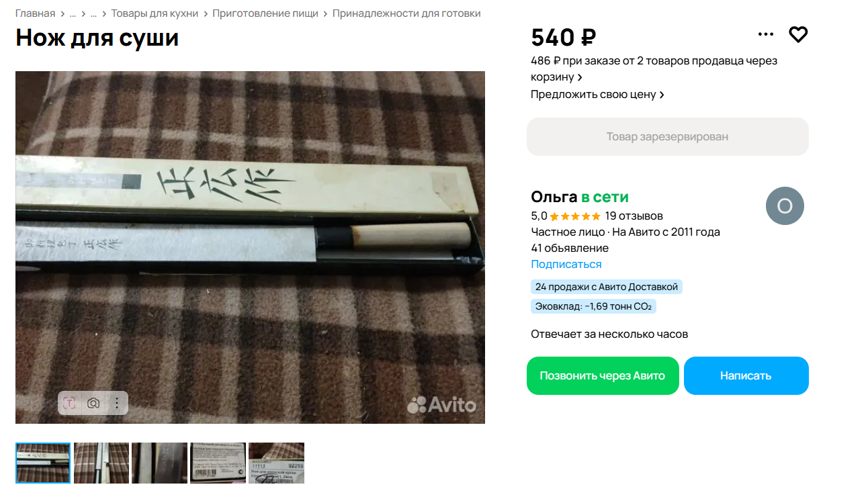Open 'Товары для кухни' breadcrumb
The height and width of the screenshot is (501, 868).
(x=155, y=13)
